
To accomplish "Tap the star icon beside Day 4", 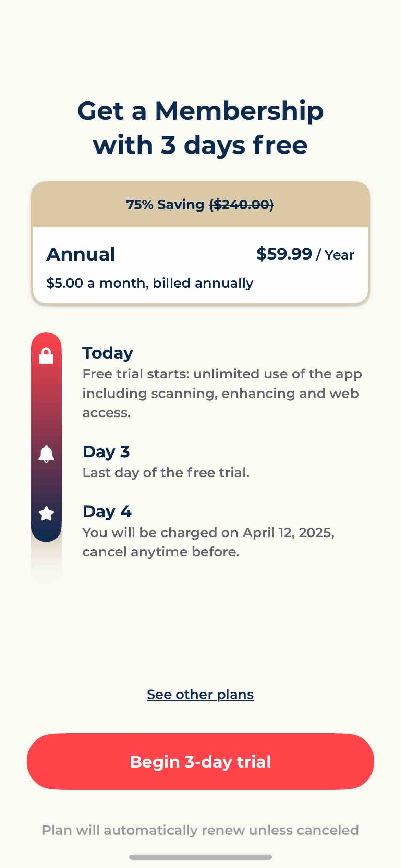I will 46,514.
